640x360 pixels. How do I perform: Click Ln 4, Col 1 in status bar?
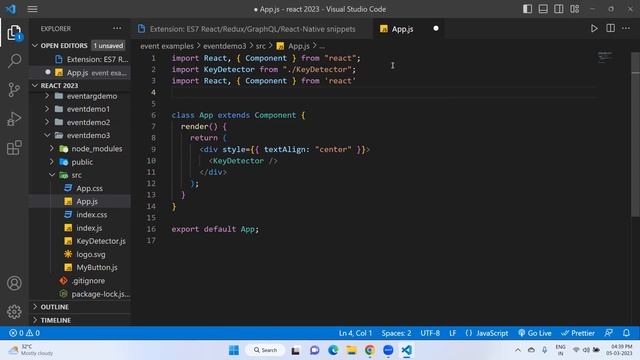click(355, 333)
